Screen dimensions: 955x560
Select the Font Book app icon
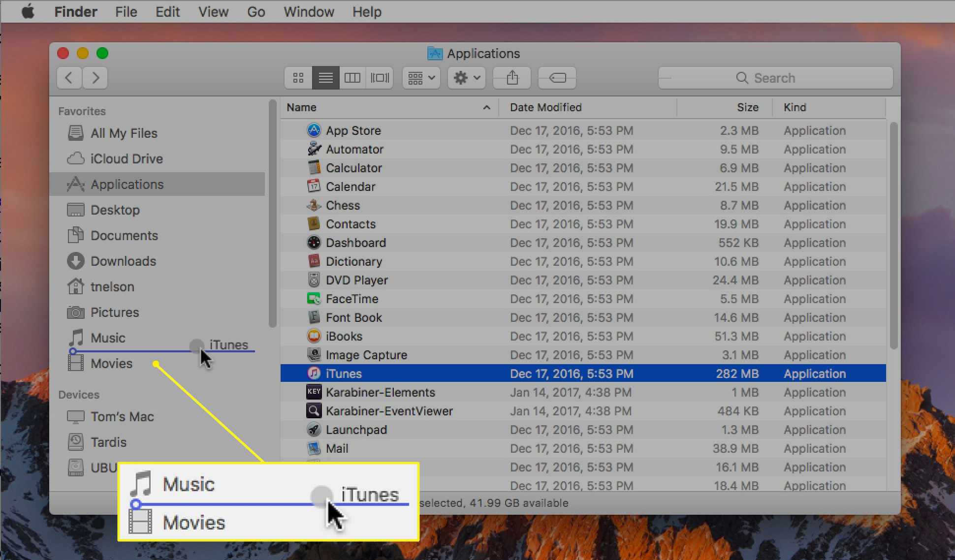coord(314,317)
